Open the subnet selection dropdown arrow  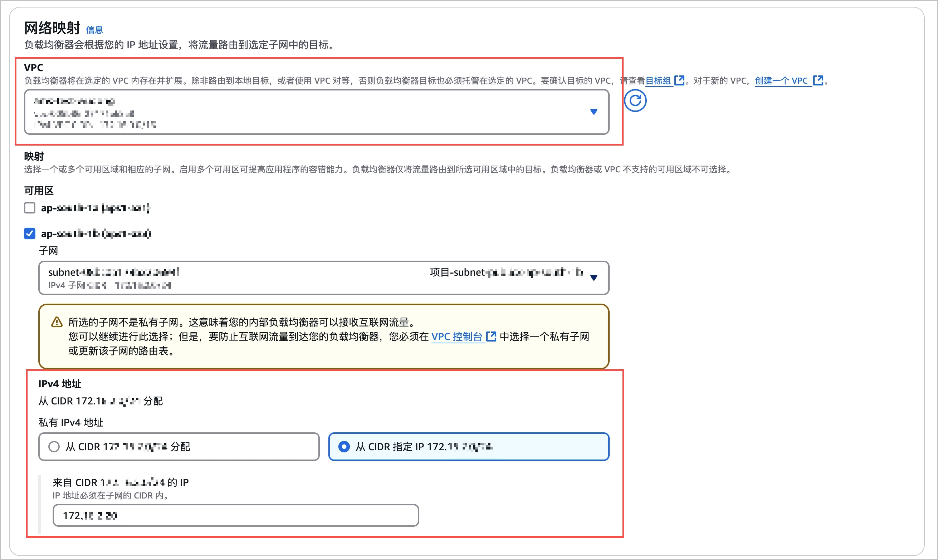593,278
